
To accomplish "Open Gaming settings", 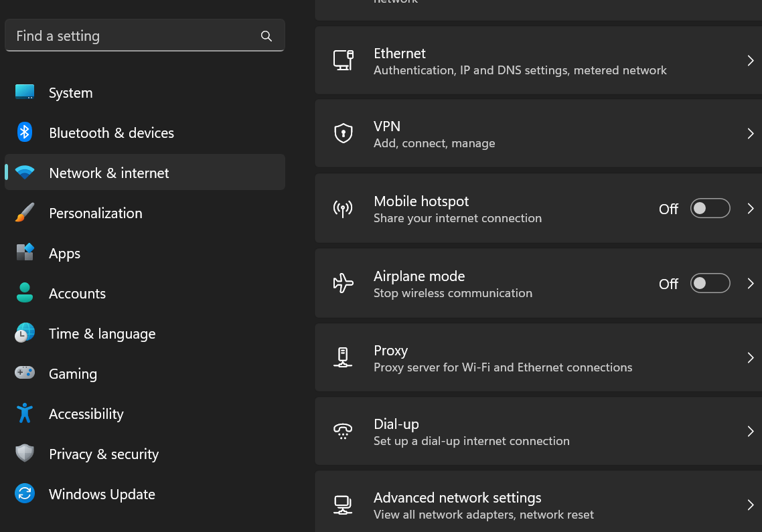I will click(x=72, y=373).
